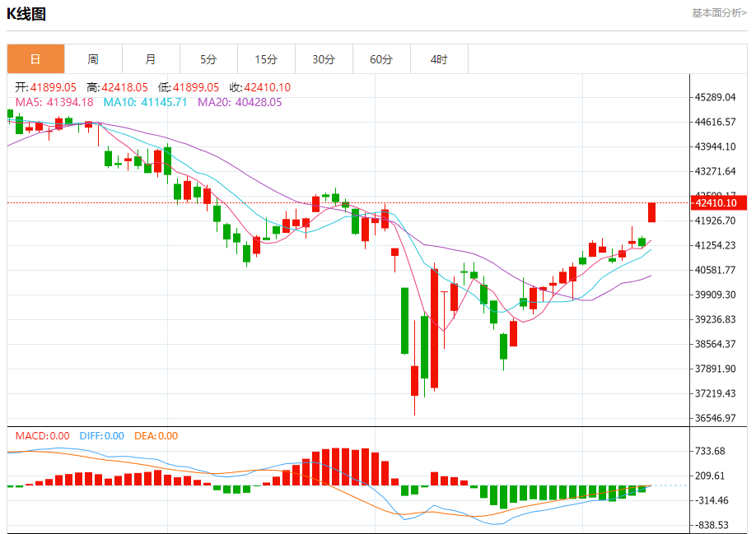Click the MA10: 41145.71 label
This screenshot has height=534, width=756.
click(x=145, y=102)
